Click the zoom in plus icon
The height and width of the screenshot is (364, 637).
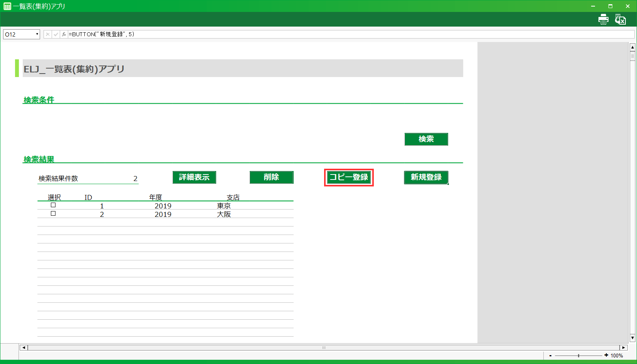[x=606, y=355]
